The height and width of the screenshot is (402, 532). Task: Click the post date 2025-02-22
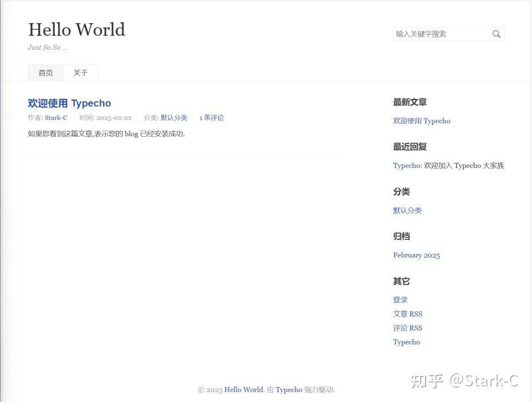click(x=114, y=117)
